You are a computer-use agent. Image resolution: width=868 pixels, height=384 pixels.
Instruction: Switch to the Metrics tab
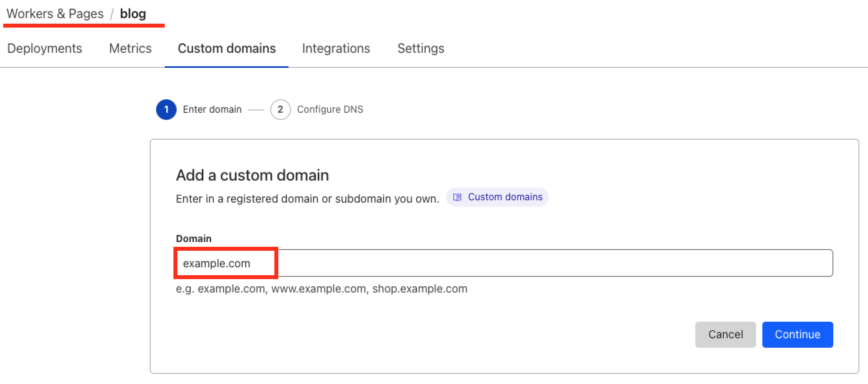[x=130, y=48]
